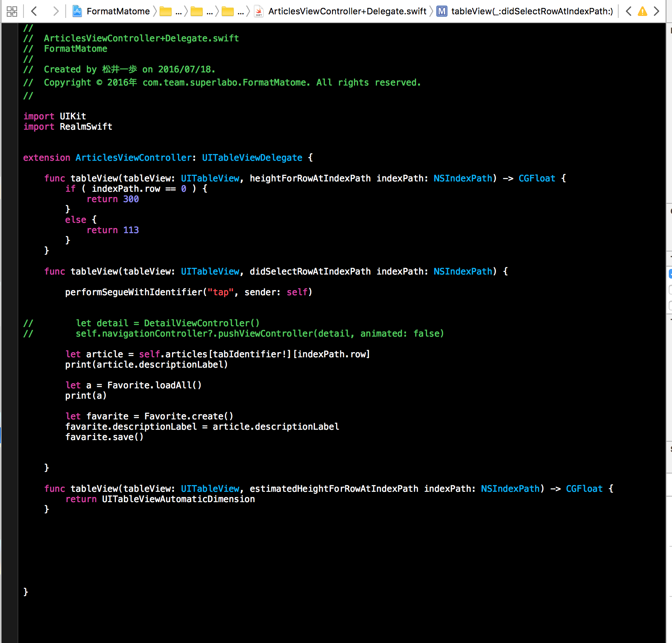Viewport: 672px width, 643px height.
Task: Click the commented DetailViewController() line
Action: tap(167, 323)
